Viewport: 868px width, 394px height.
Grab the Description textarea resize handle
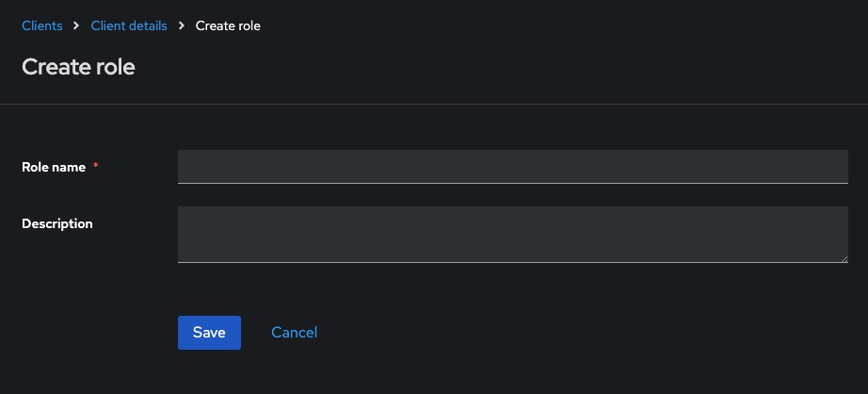click(x=844, y=258)
